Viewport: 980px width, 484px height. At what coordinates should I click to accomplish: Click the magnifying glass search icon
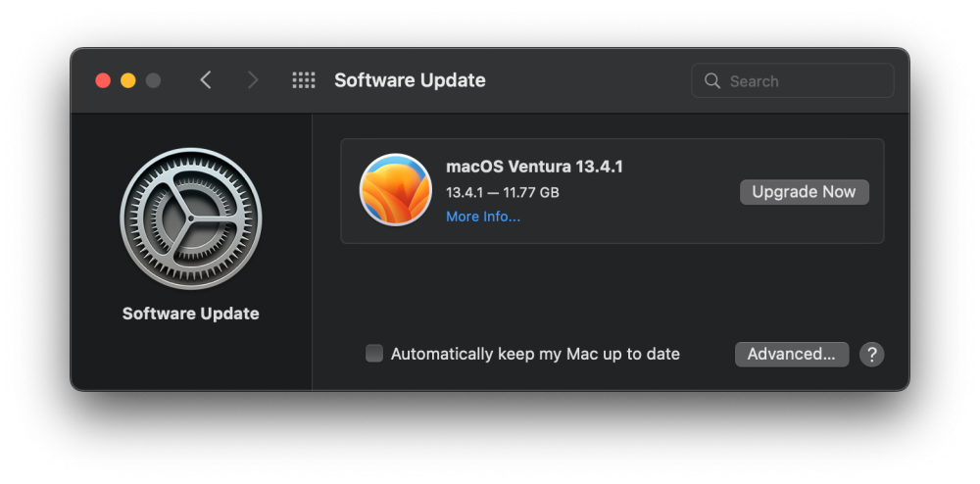711,80
